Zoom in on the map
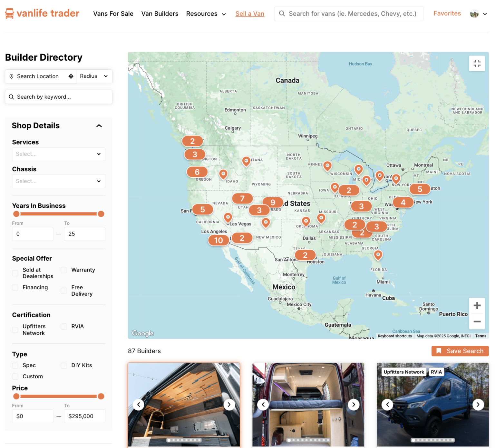The height and width of the screenshot is (448, 495). click(x=477, y=305)
